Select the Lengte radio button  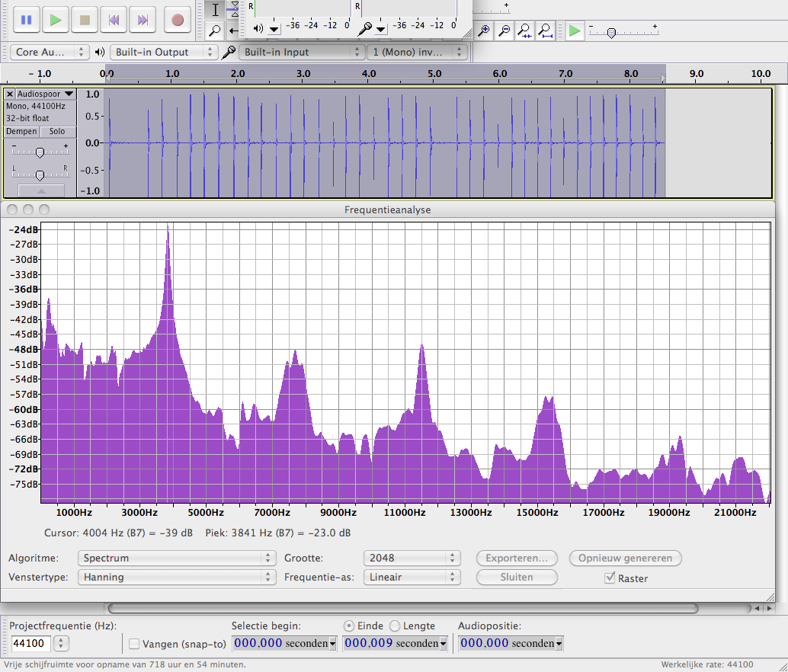point(395,626)
